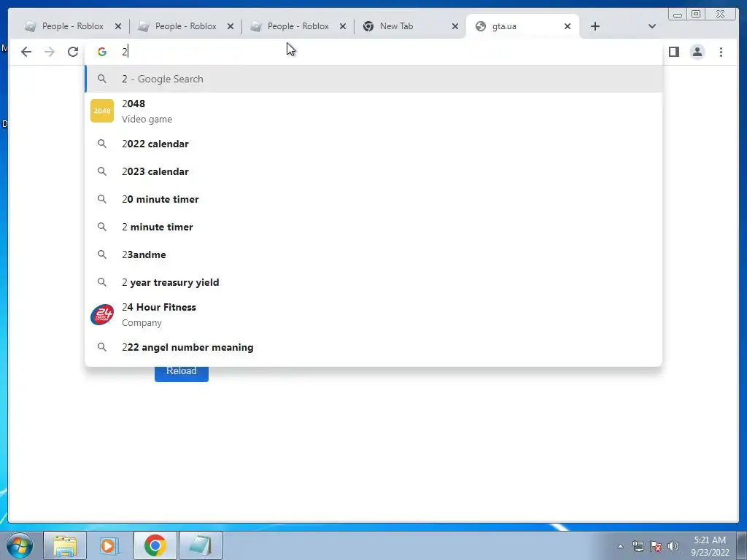This screenshot has width=747, height=560.
Task: Open a new tab with plus button
Action: click(595, 26)
